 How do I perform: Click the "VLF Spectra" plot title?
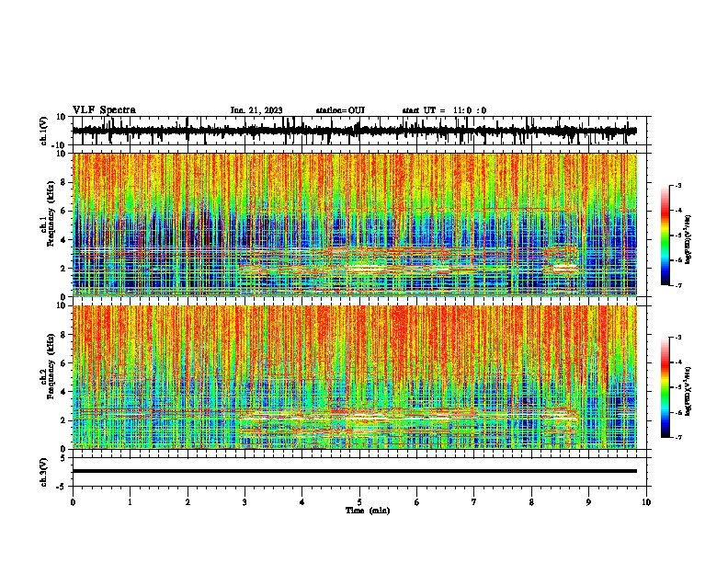click(x=104, y=110)
